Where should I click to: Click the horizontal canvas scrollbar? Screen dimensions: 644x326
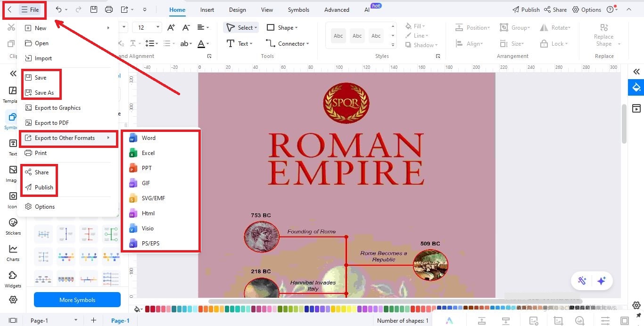click(x=395, y=301)
